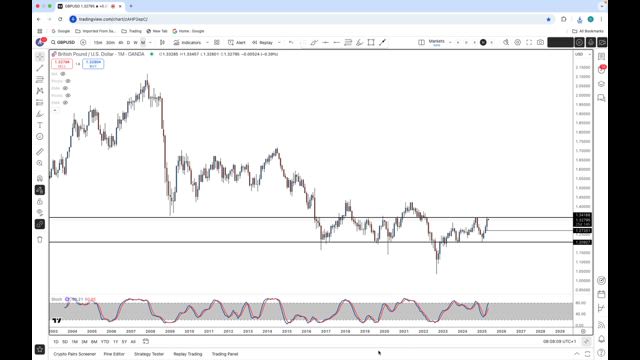Click the trash remove-objects icon
The image size is (640, 360).
(40, 240)
